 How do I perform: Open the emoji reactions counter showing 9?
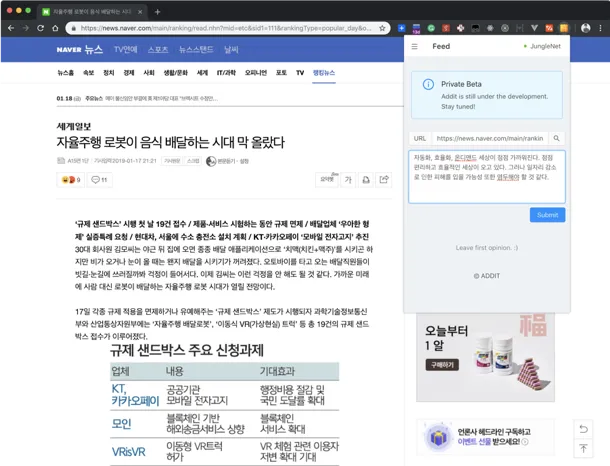point(70,180)
